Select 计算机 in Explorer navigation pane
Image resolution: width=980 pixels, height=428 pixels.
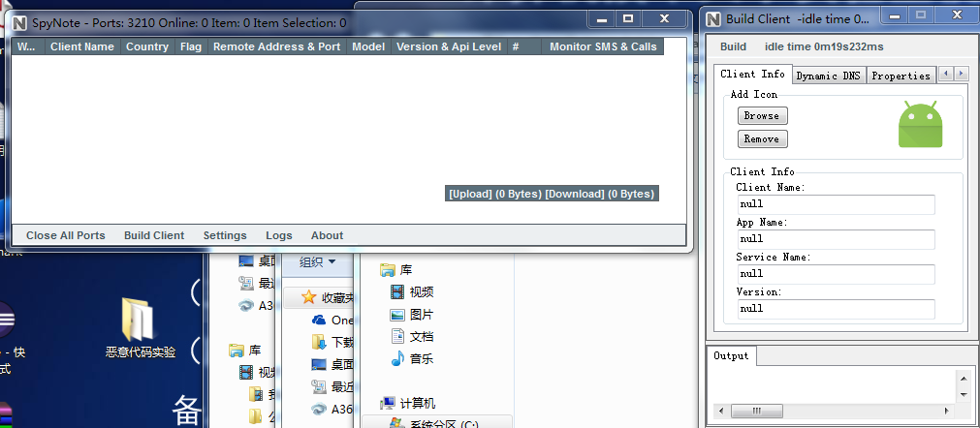tap(408, 404)
